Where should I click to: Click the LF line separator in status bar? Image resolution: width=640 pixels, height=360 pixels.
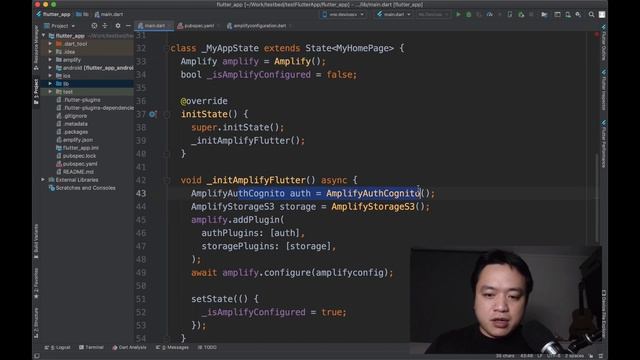tap(540, 356)
